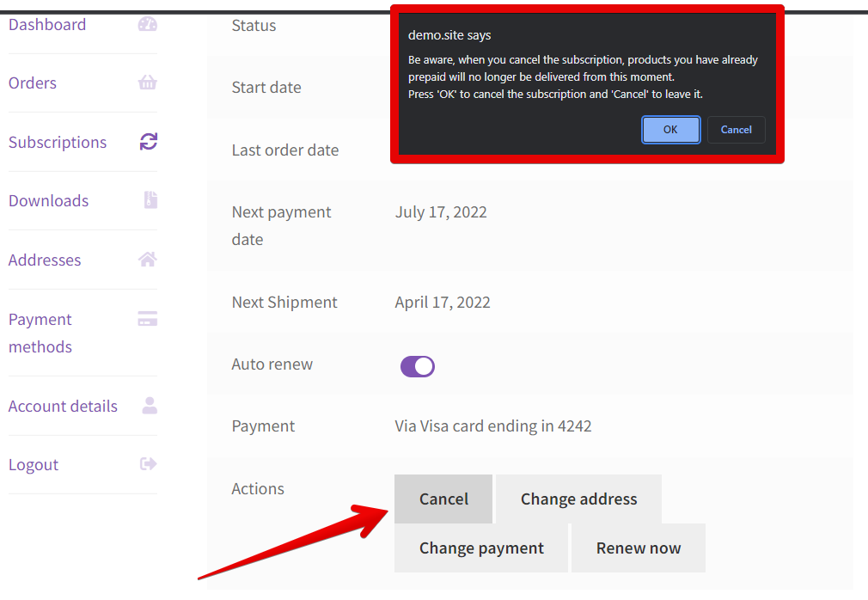Image resolution: width=868 pixels, height=600 pixels.
Task: Select the July 17, 2022 payment date
Action: 441,212
